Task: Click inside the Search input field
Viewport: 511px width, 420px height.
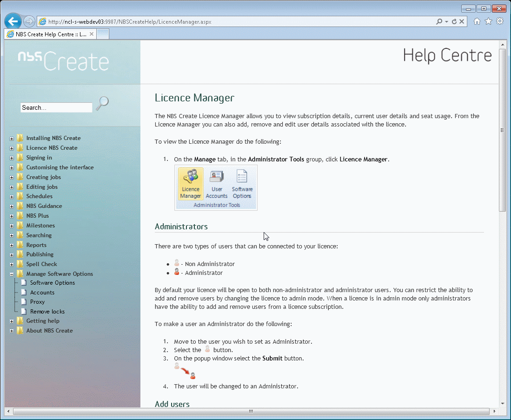Action: click(56, 107)
